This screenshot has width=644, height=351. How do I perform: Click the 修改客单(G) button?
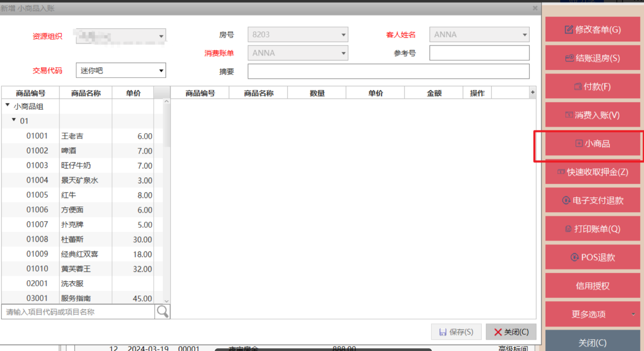(593, 30)
